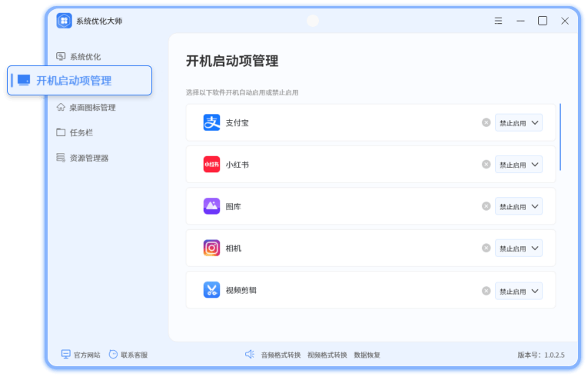Remove 视频剪辑 using its gray X icon
Screen dimensions: 588x377
click(486, 291)
